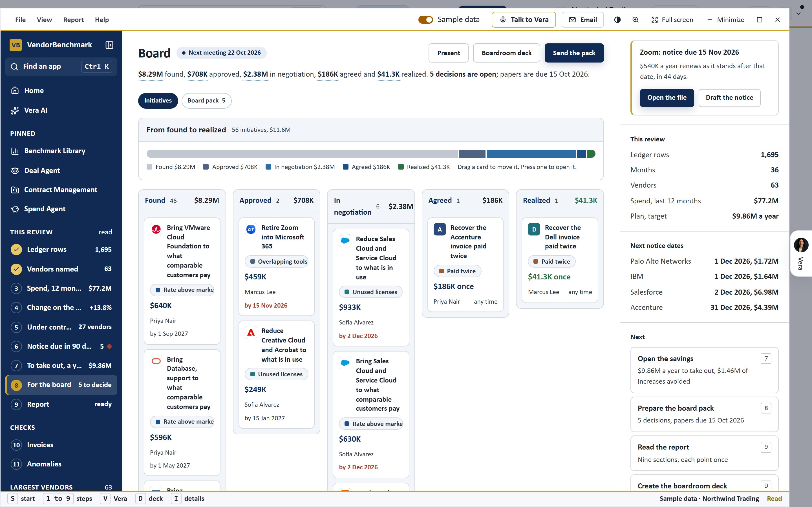Open Deal Agent scales icon
Image resolution: width=812 pixels, height=507 pixels.
pyautogui.click(x=15, y=170)
